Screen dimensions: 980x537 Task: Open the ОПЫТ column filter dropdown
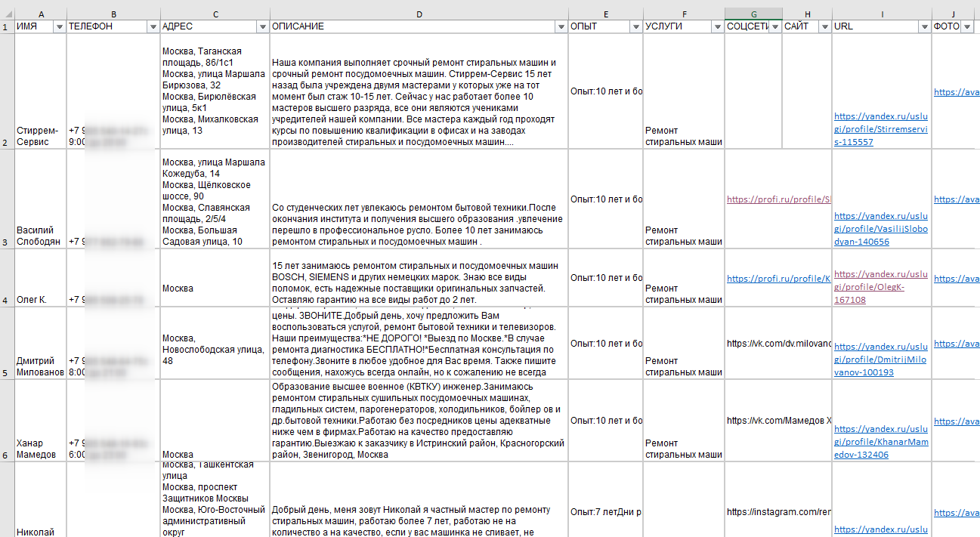click(x=635, y=26)
